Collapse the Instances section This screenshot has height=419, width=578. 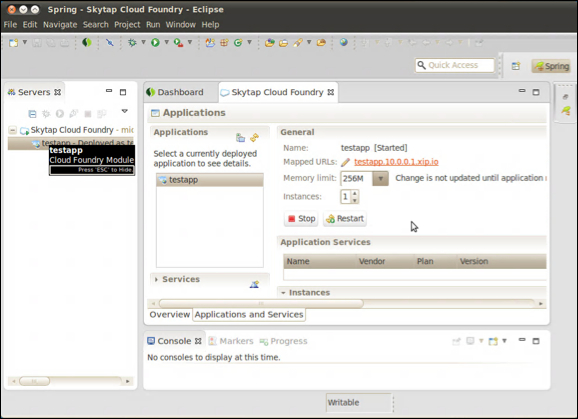point(283,293)
